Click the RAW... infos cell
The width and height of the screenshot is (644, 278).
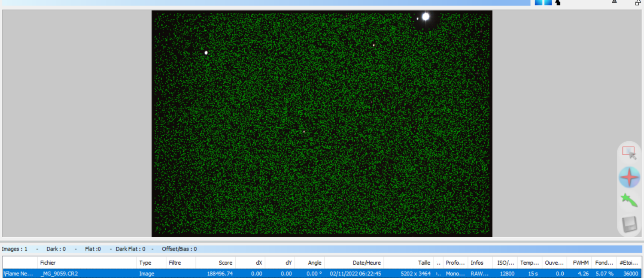coord(479,273)
